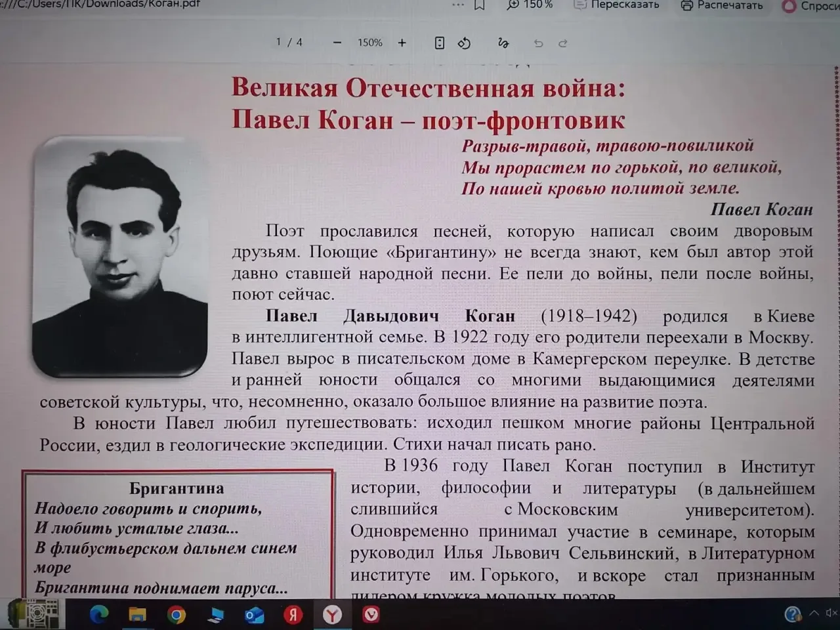
Task: Click the bold name 'Павел Давыдович Коган'
Action: click(390, 316)
